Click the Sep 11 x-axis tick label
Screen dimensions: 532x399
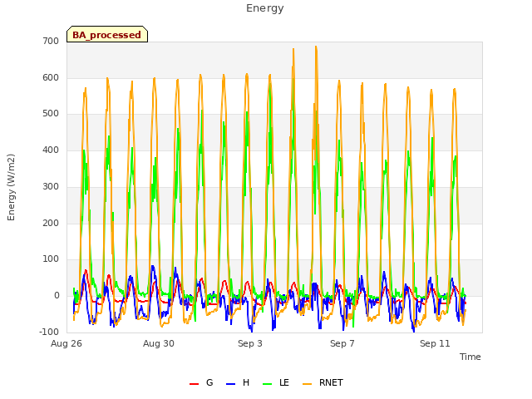pyautogui.click(x=435, y=343)
